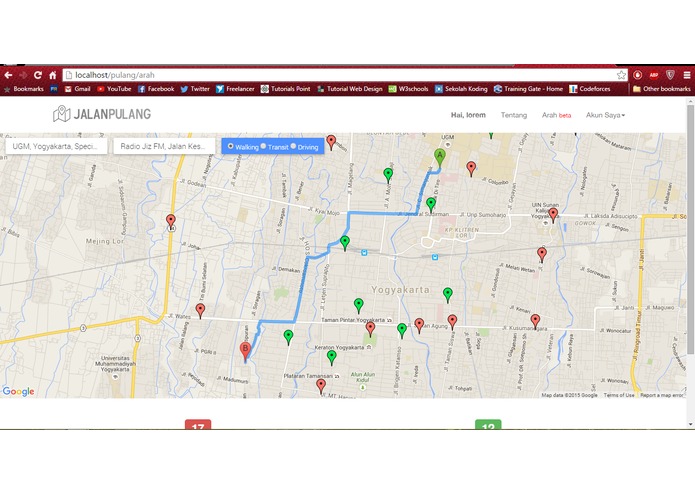Screen dimensions: 695x494
Task: Select the Driving travel mode
Action: coord(293,146)
